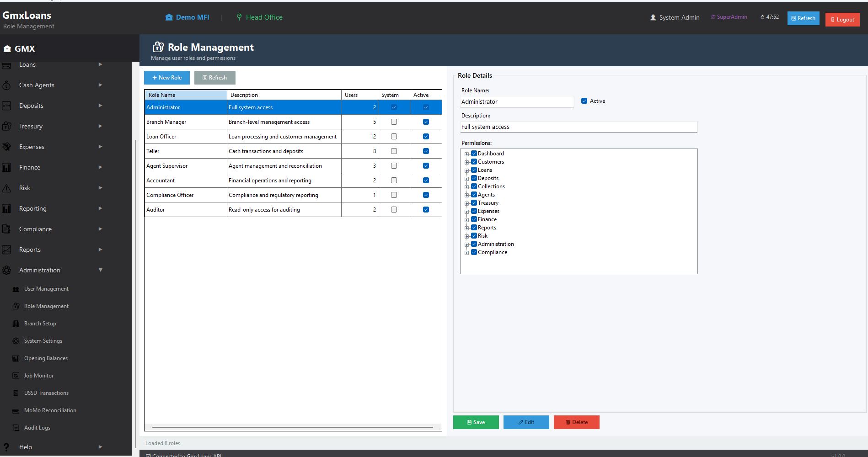This screenshot has width=868, height=457.
Task: Click the Deposits sidebar icon
Action: coord(6,106)
